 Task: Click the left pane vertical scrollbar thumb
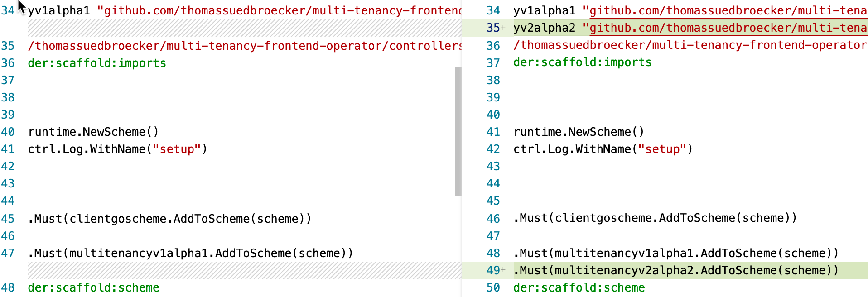(458, 131)
